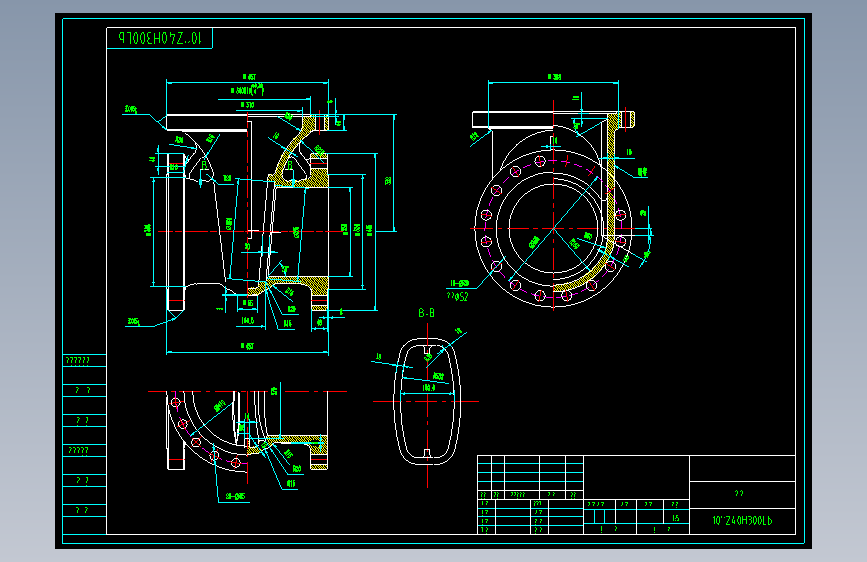Select the 1.5 value in title block
Image resolution: width=867 pixels, height=562 pixels.
[x=676, y=518]
